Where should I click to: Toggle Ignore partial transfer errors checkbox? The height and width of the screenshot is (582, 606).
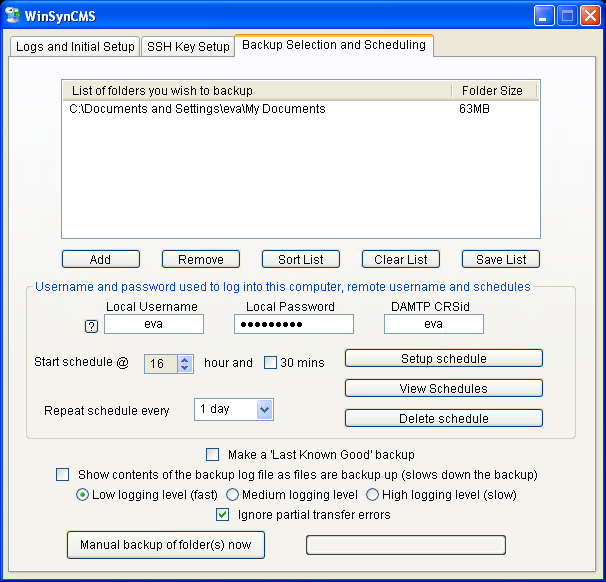224,515
